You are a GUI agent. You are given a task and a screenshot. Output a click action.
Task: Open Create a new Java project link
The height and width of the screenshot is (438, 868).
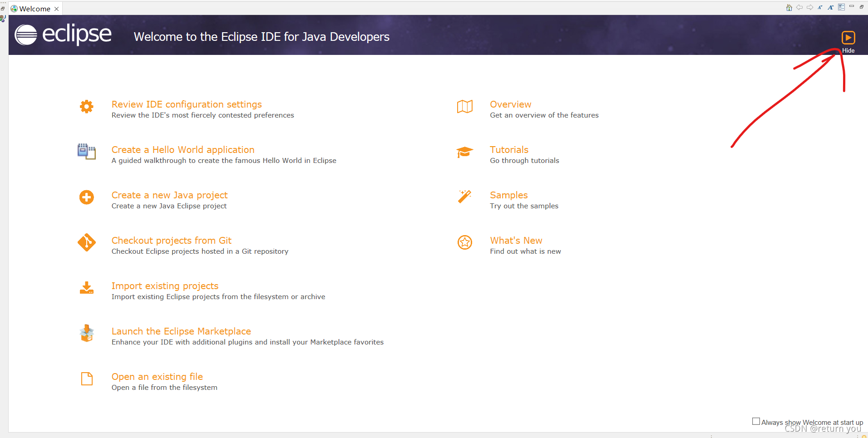tap(169, 195)
